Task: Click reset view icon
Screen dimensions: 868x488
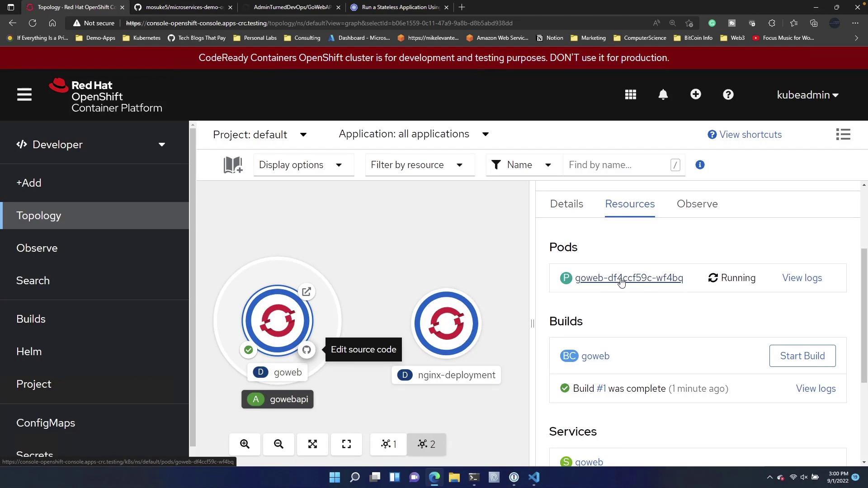Action: (346, 444)
